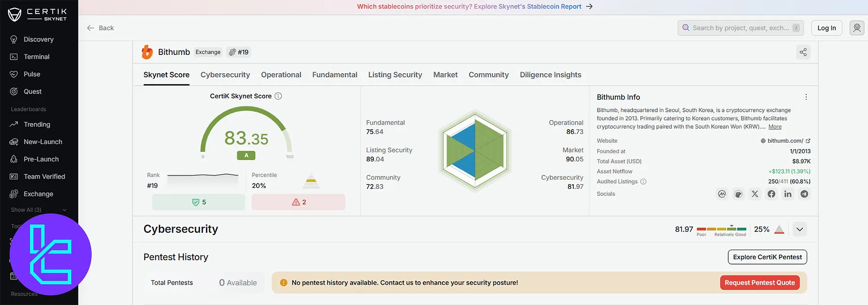Open Bithumb's Facebook social link
868x305 pixels.
(x=772, y=194)
